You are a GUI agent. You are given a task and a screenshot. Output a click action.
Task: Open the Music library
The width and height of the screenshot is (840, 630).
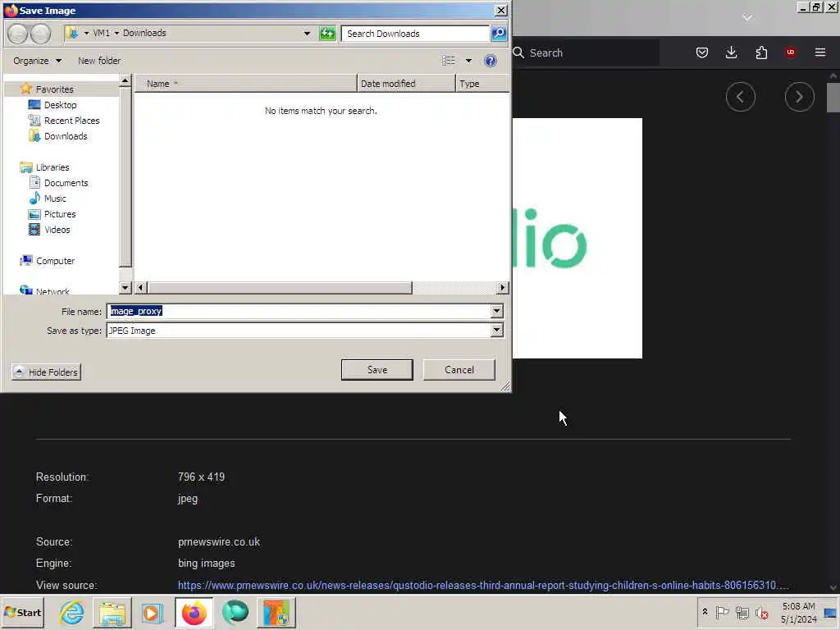click(55, 199)
